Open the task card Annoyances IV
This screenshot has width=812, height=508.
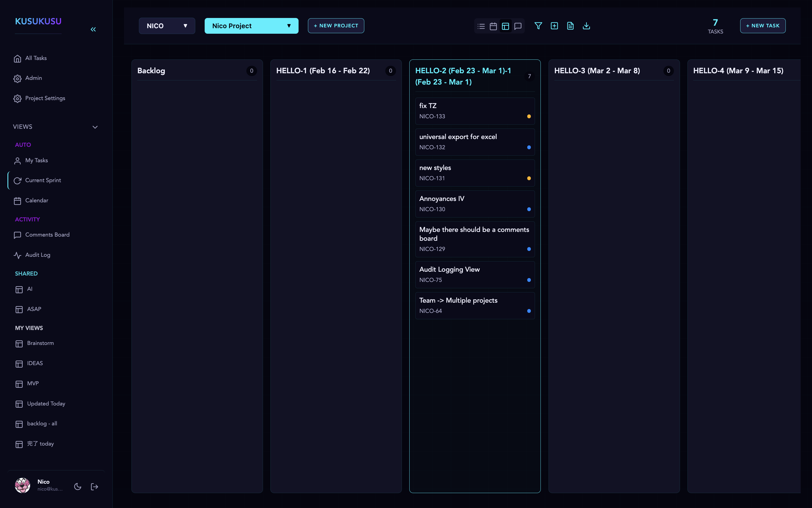point(475,204)
